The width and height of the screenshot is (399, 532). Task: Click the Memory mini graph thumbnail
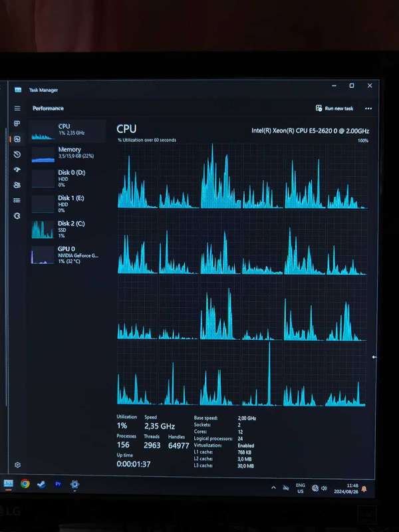(x=43, y=155)
